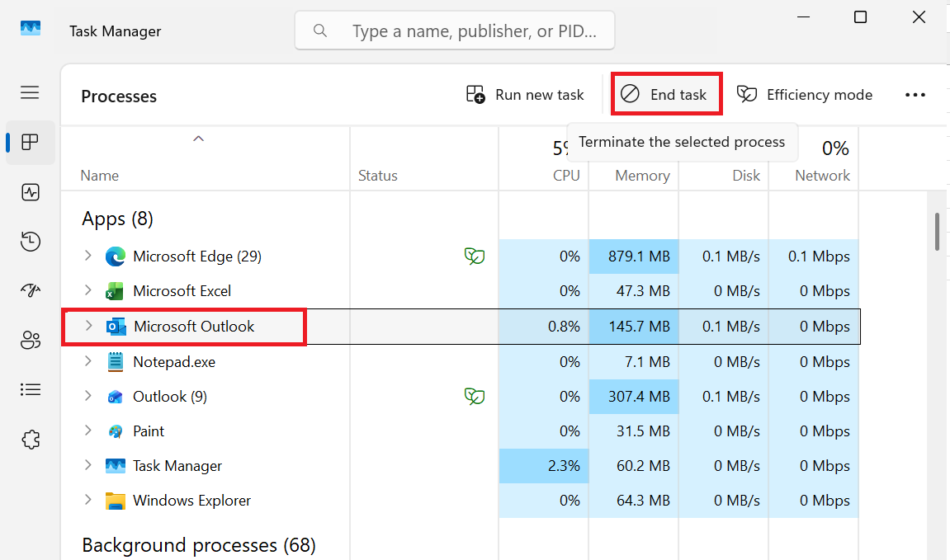Expand the Notepad.exe process group
950x560 pixels.
tap(87, 360)
